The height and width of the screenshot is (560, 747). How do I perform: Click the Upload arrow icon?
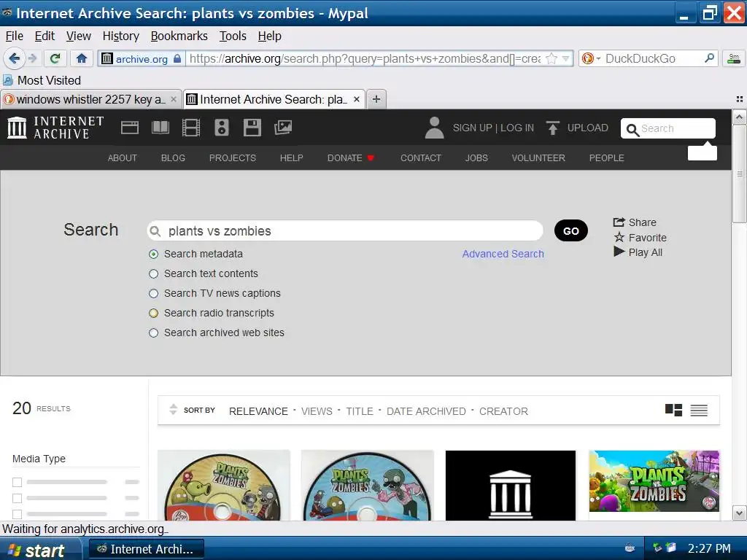[553, 128]
